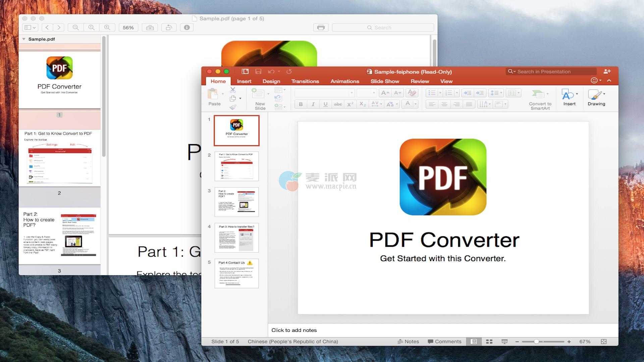Click the slide sorter view icon
644x362 pixels.
coord(489,342)
